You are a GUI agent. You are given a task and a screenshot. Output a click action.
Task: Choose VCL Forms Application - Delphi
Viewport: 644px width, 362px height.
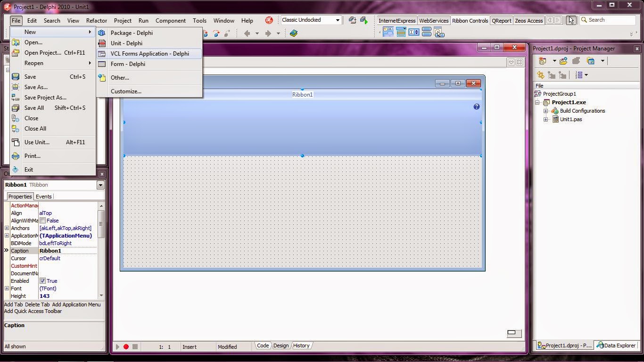[149, 54]
